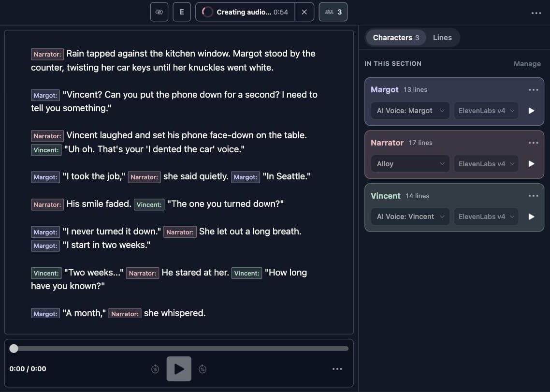
Task: Click Margot tag before "A month"
Action: point(45,313)
